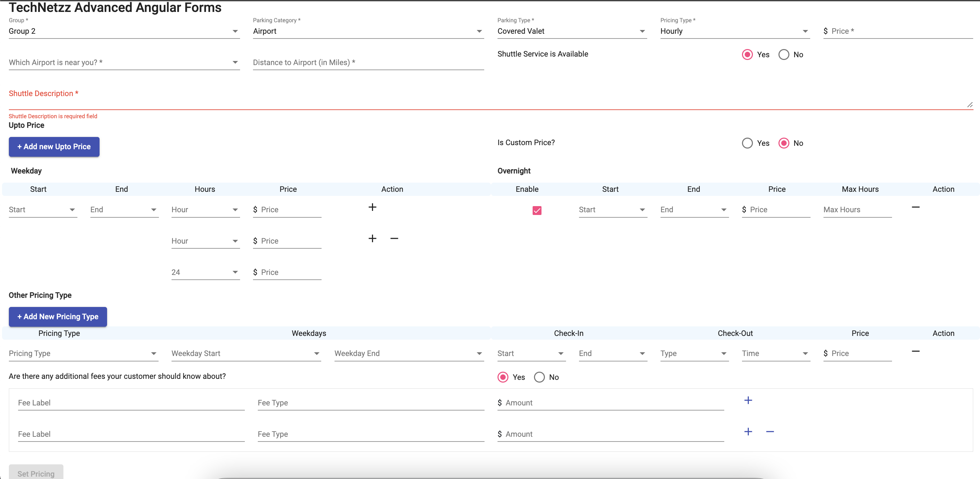Click plus icon in second Weekday hour row
The image size is (980, 479).
(x=372, y=238)
